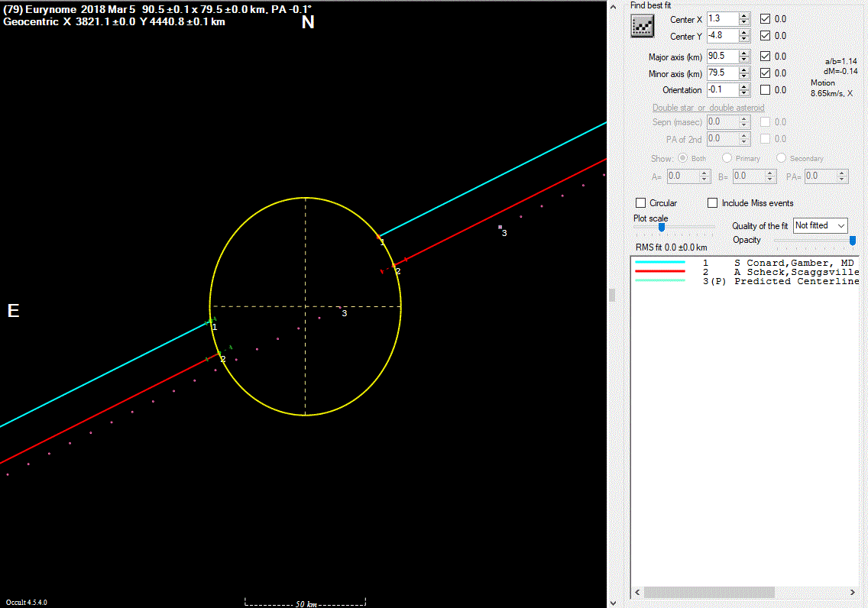Viewport: 868px width, 608px height.
Task: Select the Primary radio button
Action: pyautogui.click(x=727, y=157)
